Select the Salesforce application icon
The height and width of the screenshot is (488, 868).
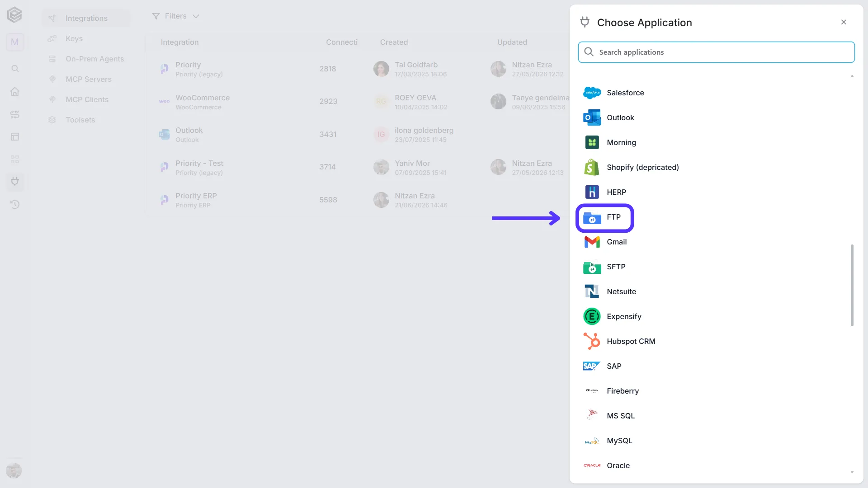[592, 93]
